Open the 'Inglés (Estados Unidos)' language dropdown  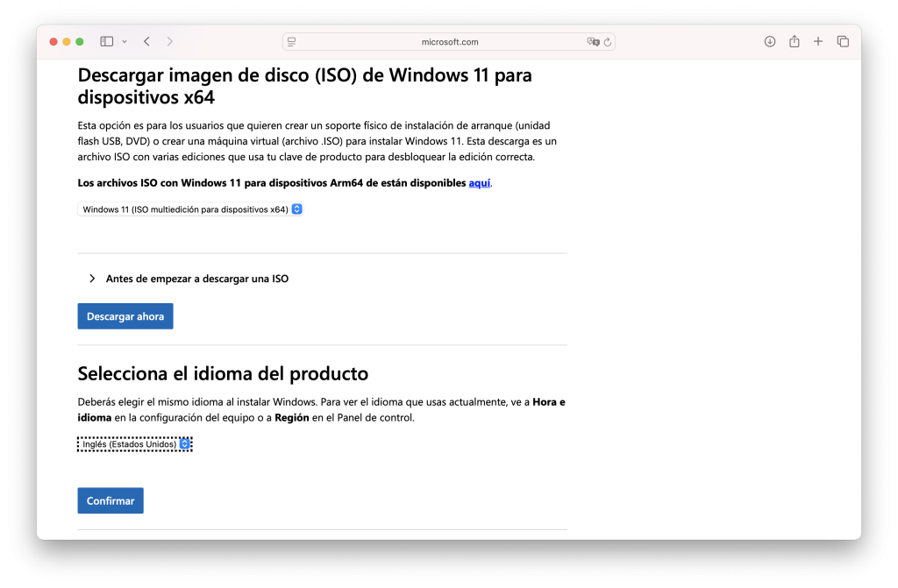[134, 444]
